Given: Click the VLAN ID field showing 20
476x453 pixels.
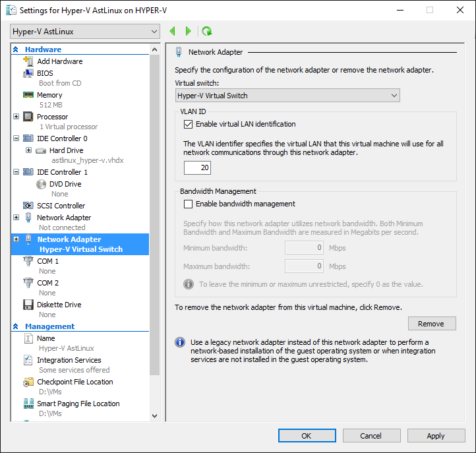Looking at the screenshot, I should 197,167.
